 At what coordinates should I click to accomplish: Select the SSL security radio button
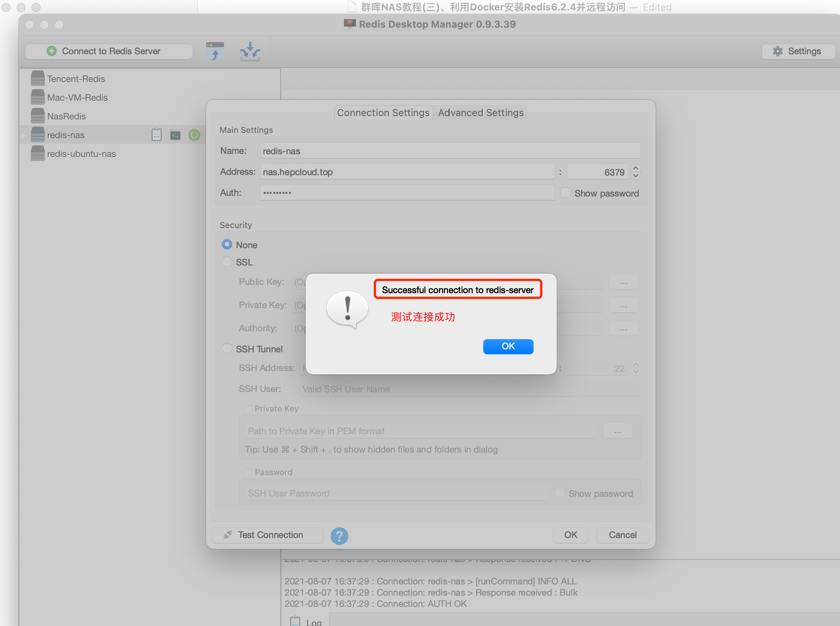pyautogui.click(x=227, y=261)
